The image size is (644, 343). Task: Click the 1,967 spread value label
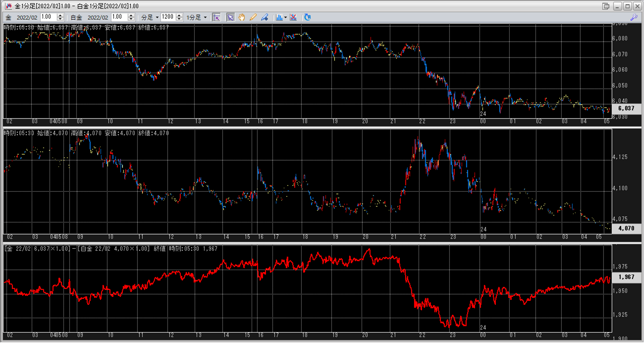[623, 278]
